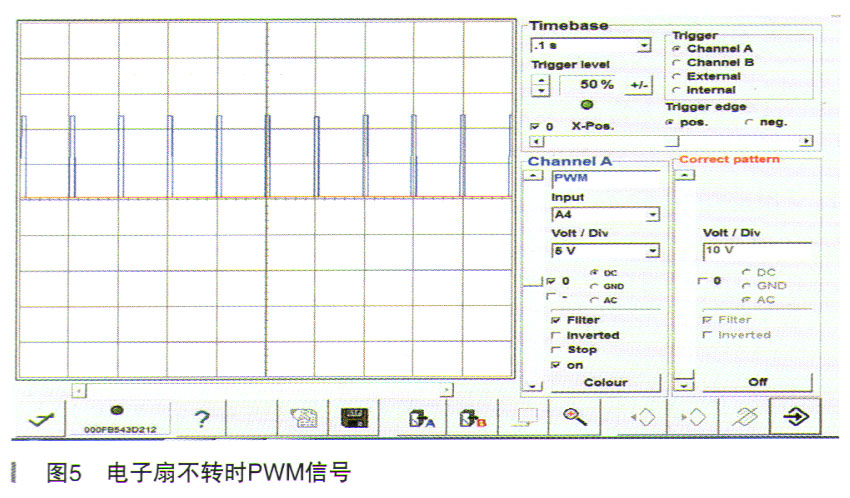Open Channel A Volt/Div 5 V dropdown
850x498 pixels.
click(x=653, y=251)
